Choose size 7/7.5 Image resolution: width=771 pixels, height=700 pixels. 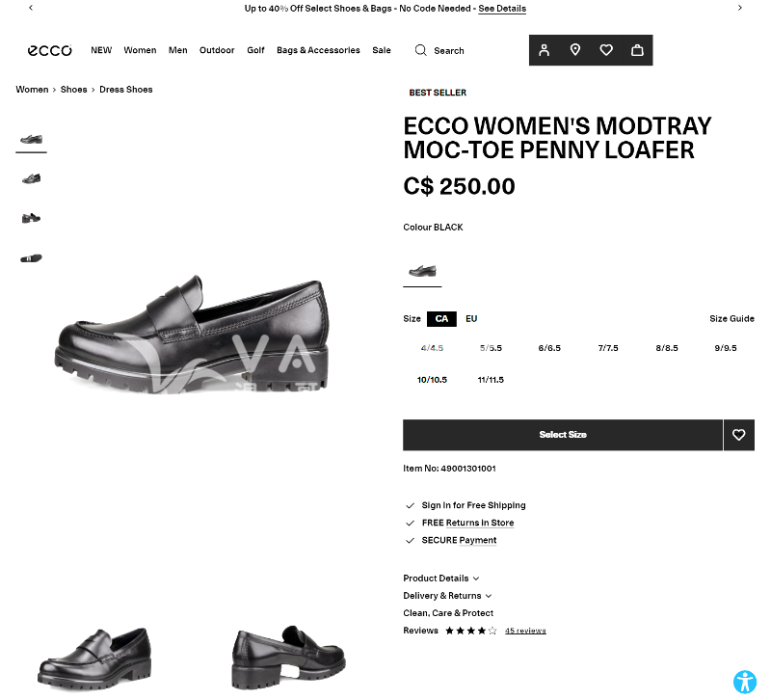[x=608, y=348]
